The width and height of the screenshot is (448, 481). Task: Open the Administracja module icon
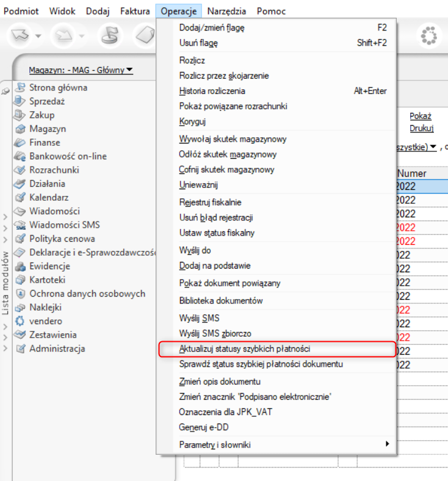(x=20, y=349)
